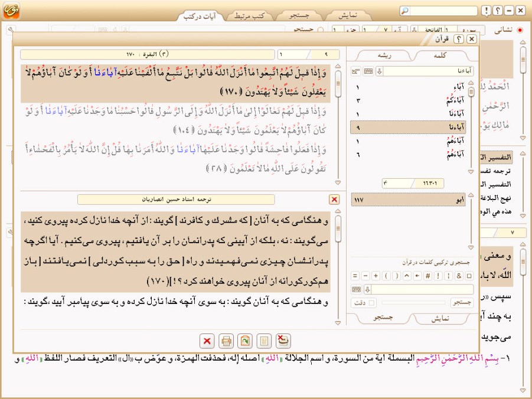The width and height of the screenshot is (532, 399).
Task: Click the word list scrollbar thumb
Action: (x=471, y=91)
